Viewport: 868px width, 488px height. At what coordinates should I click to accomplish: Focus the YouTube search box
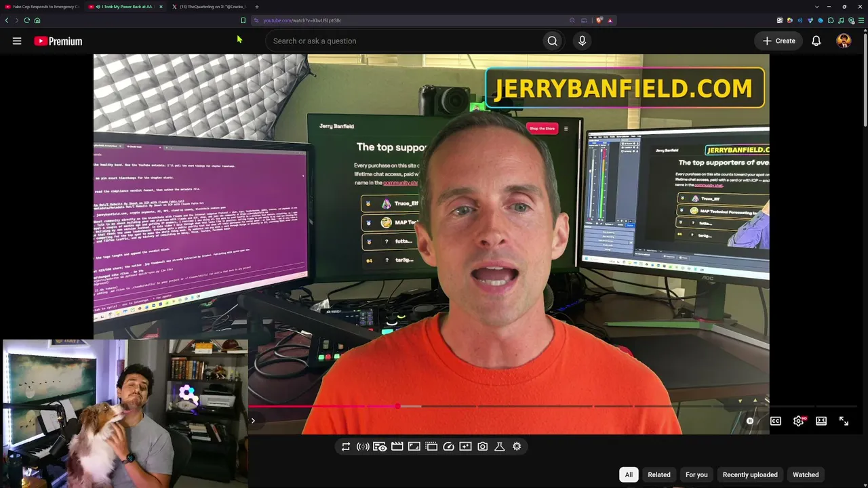(403, 41)
